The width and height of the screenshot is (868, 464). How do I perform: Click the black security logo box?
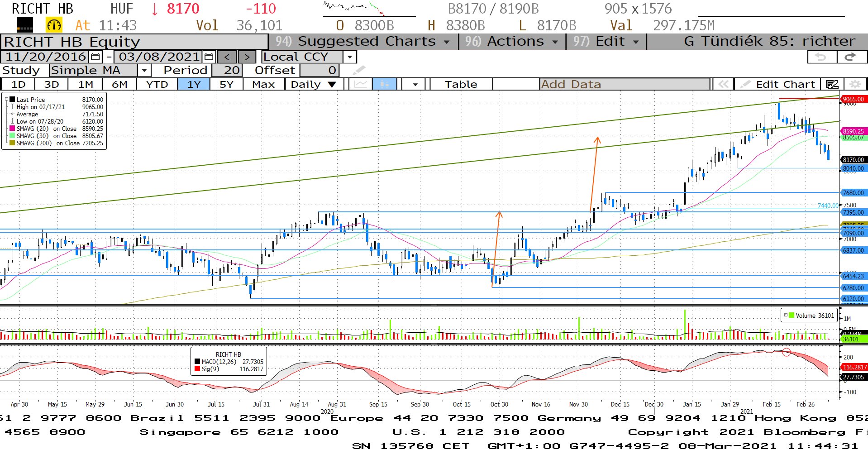click(25, 25)
